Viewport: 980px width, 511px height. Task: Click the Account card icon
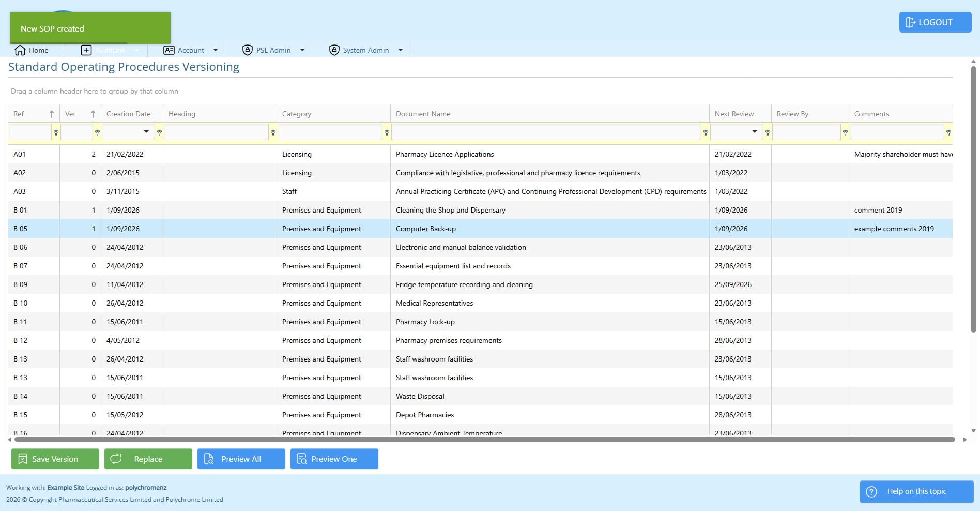(x=169, y=50)
